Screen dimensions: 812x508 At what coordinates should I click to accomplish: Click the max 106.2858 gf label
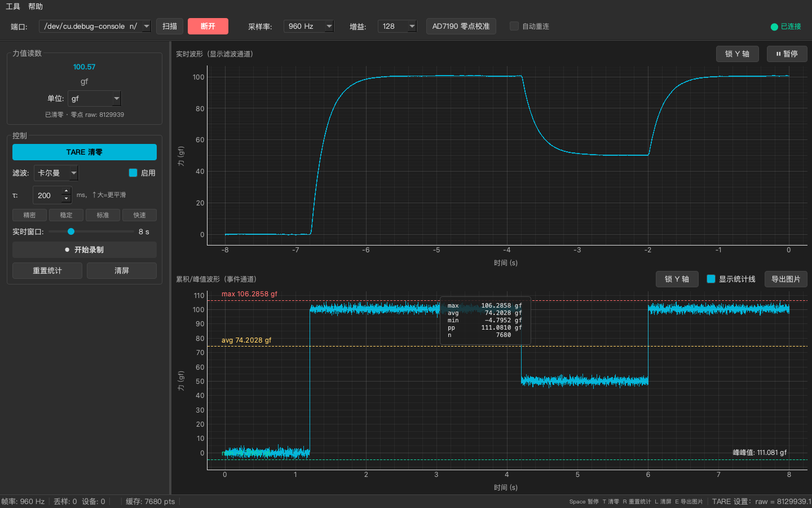coord(249,294)
